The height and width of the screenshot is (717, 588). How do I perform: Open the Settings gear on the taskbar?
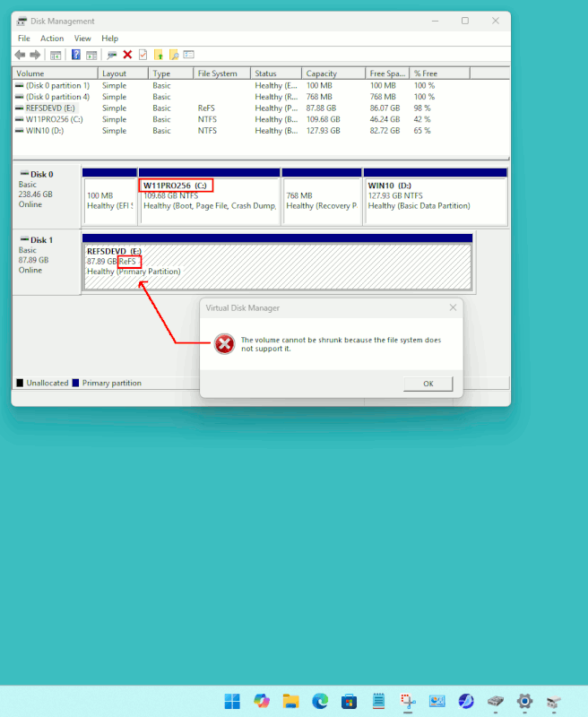(524, 701)
